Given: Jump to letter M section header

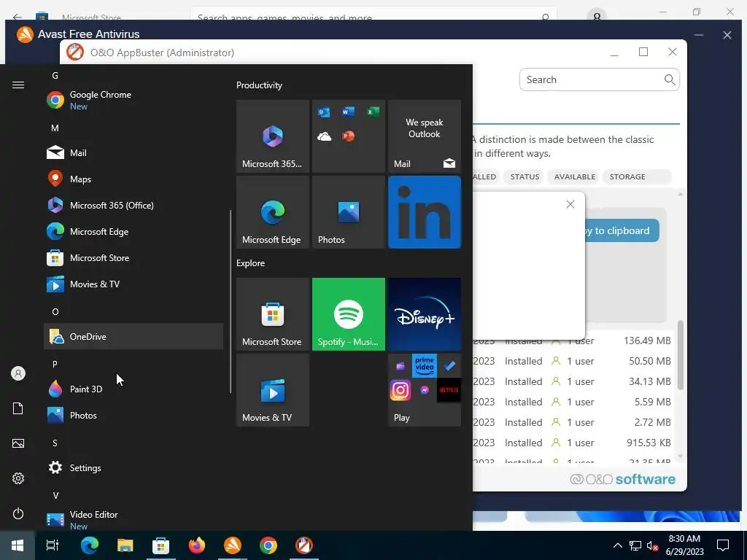Looking at the screenshot, I should click(55, 128).
